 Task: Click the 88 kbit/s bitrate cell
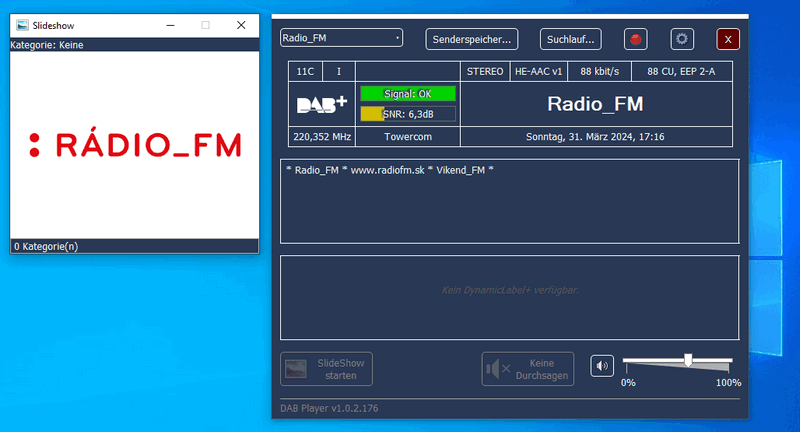tap(599, 71)
